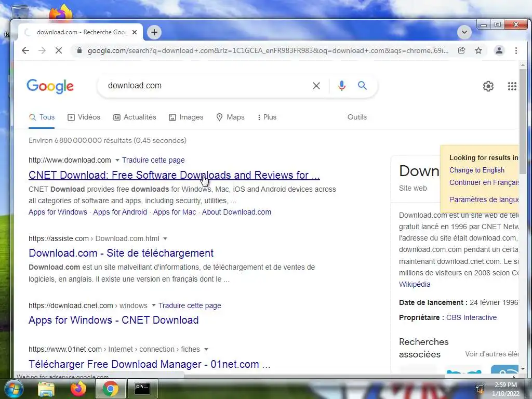Go back using the browser back arrow
Viewport: 532px width, 399px height.
(25, 50)
